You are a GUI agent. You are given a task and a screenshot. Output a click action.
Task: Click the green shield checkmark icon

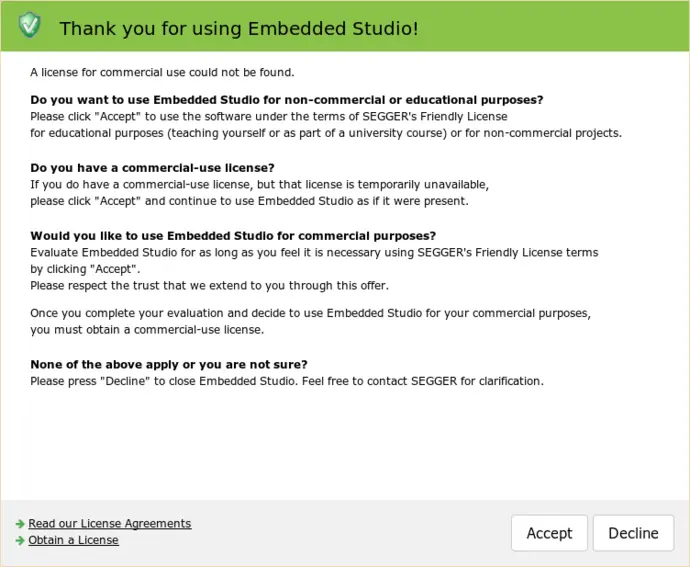(30, 26)
